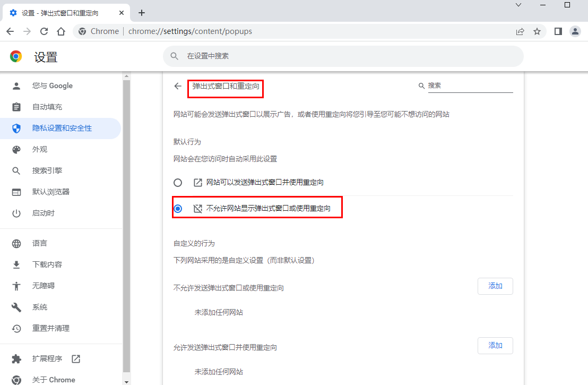Click the address bar URL
The image size is (588, 385).
pos(190,31)
